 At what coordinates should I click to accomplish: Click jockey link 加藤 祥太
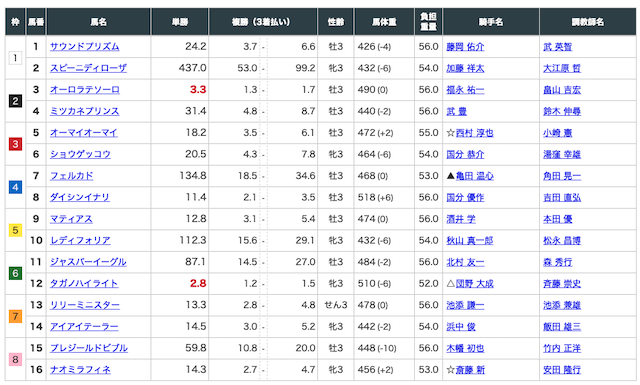pos(465,69)
